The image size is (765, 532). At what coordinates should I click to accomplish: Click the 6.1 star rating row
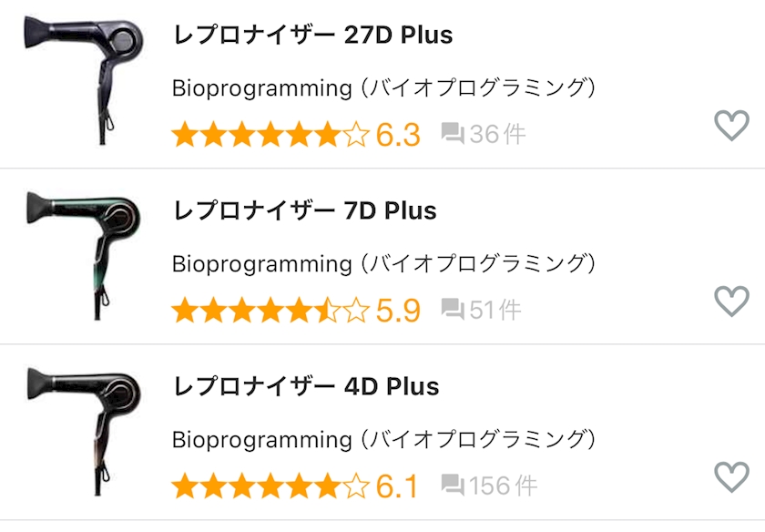(295, 486)
